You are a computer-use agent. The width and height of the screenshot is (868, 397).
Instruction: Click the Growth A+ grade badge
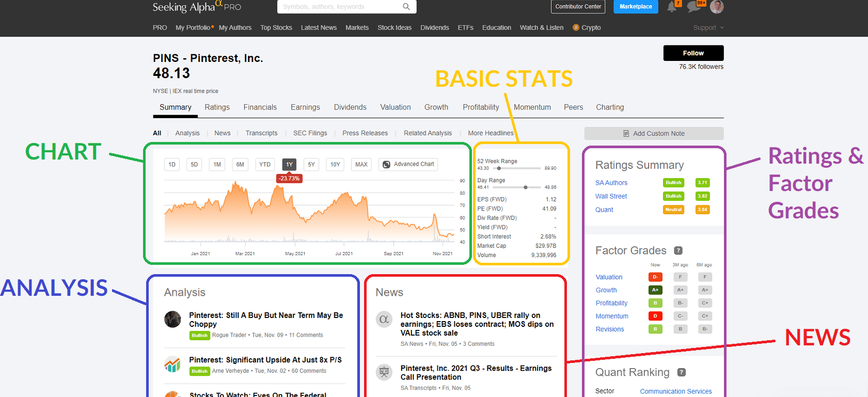[x=655, y=290]
